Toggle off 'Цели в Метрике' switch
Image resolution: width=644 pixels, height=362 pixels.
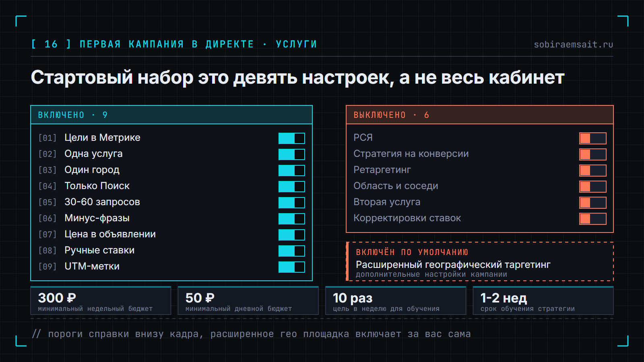coord(292,138)
